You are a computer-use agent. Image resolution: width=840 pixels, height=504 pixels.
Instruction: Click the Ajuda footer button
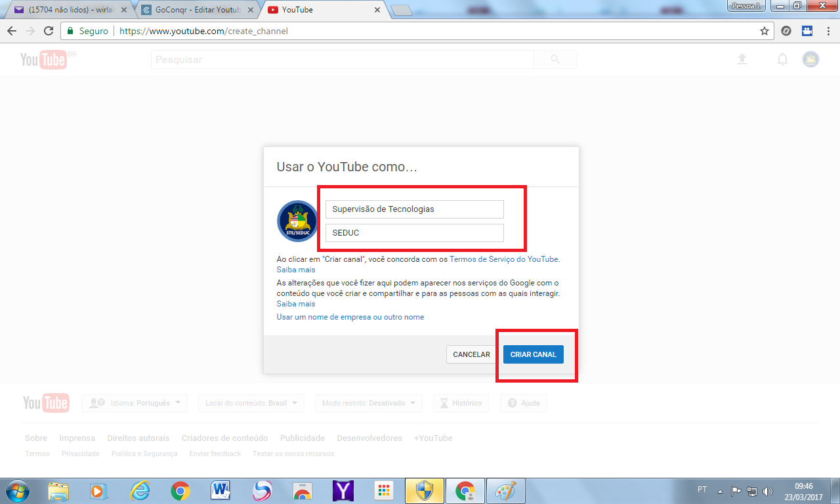524,403
